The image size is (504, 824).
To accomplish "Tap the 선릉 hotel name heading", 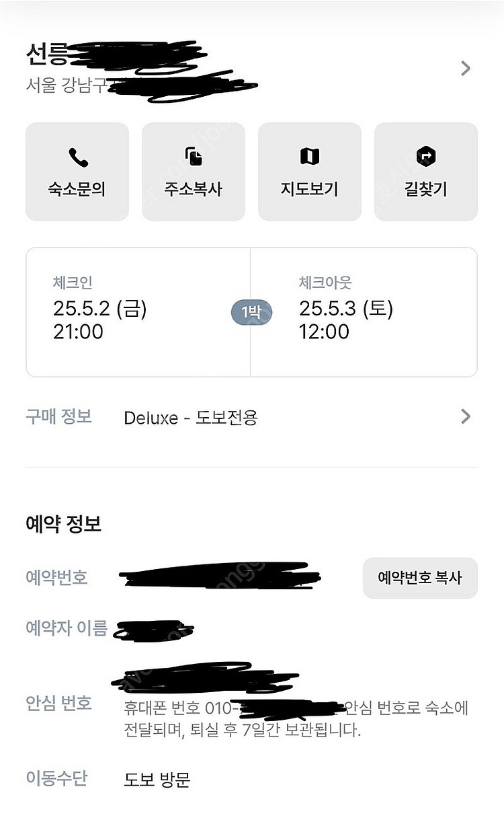I will click(x=48, y=55).
